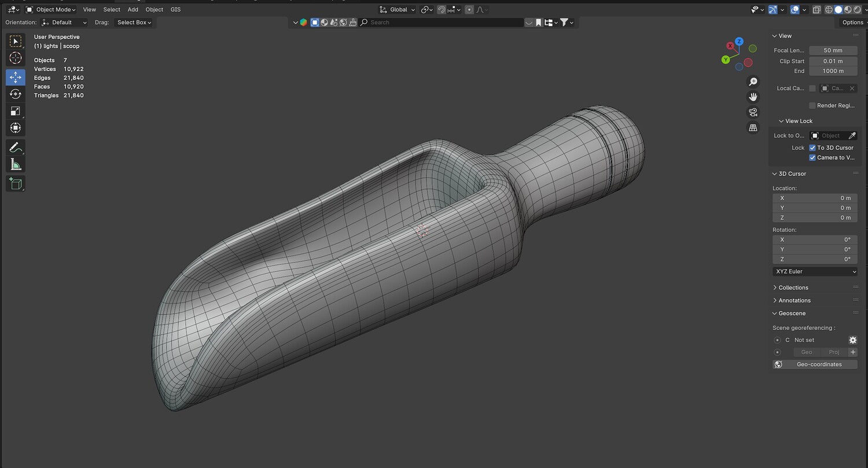Switch to solid shading
Screen dimensions: 868x468
[x=838, y=9]
